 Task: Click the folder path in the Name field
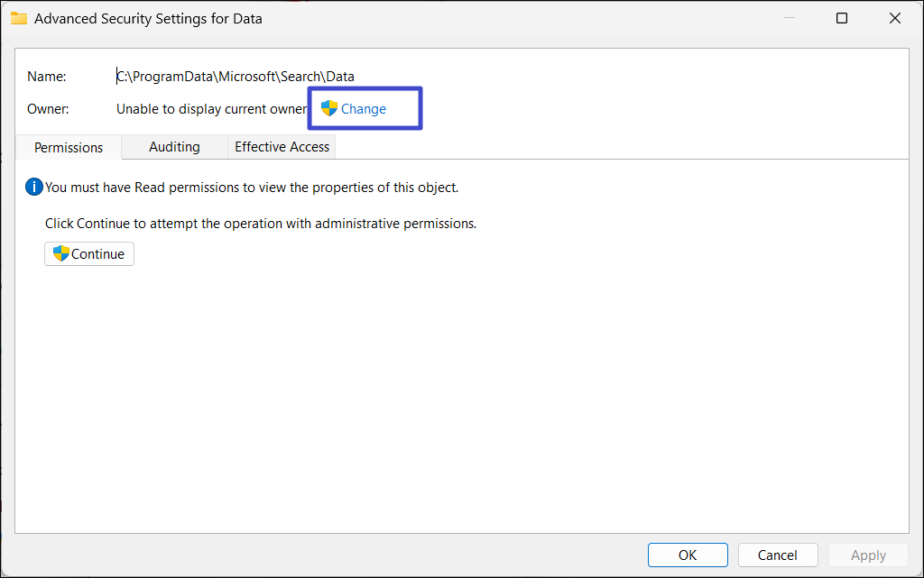[x=236, y=77]
